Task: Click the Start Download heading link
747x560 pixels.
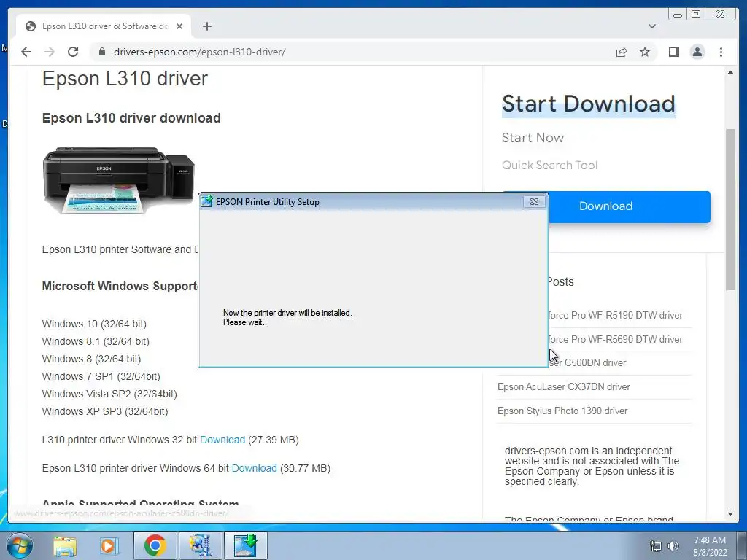Action: click(x=589, y=104)
